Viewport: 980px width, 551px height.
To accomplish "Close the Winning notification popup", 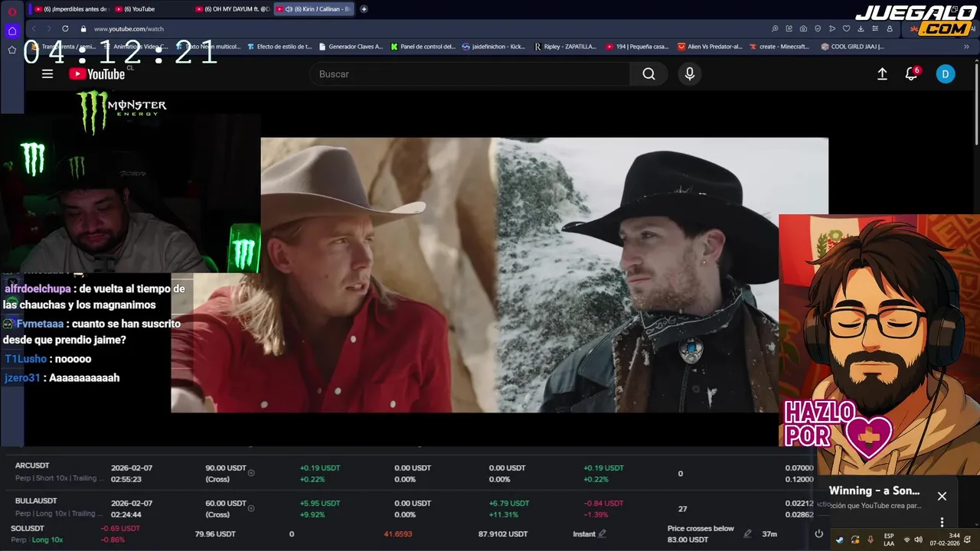I will [x=942, y=496].
